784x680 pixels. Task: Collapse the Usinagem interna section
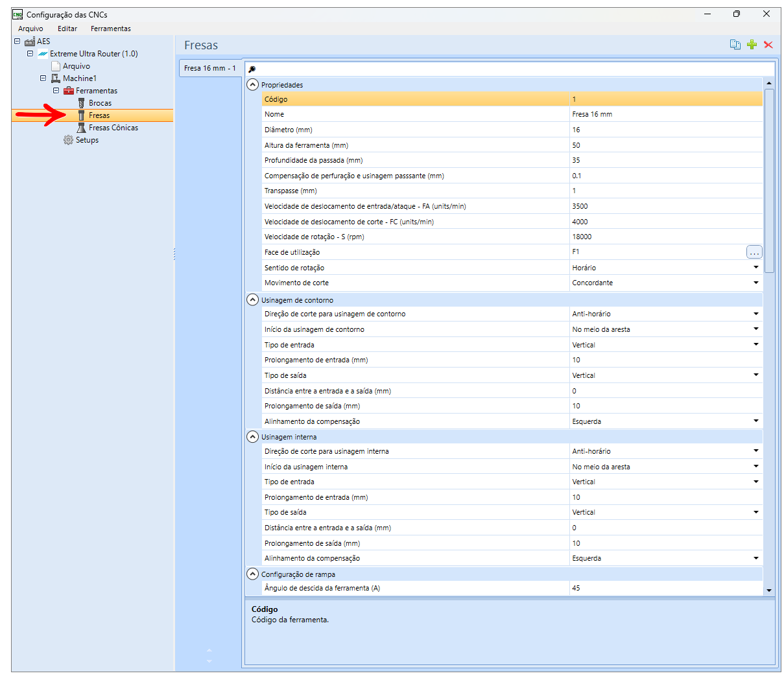[x=253, y=437]
